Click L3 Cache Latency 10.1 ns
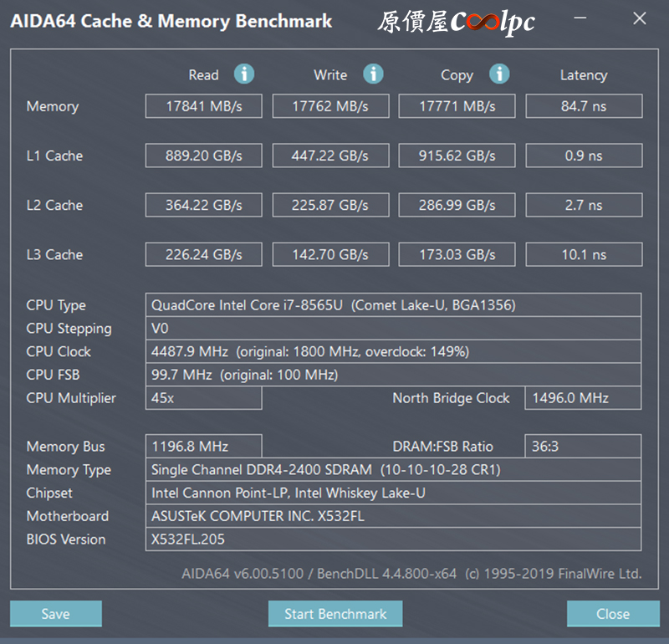This screenshot has height=644, width=669. [x=584, y=254]
